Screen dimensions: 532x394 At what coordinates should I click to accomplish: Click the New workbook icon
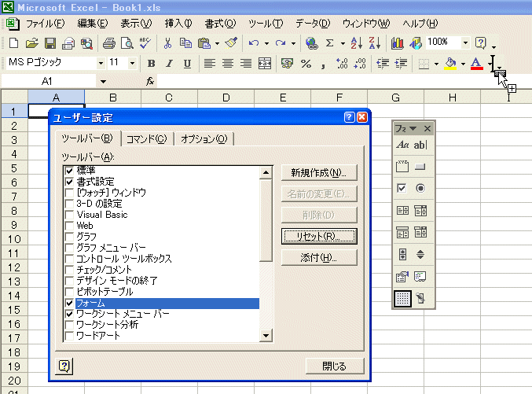click(13, 43)
